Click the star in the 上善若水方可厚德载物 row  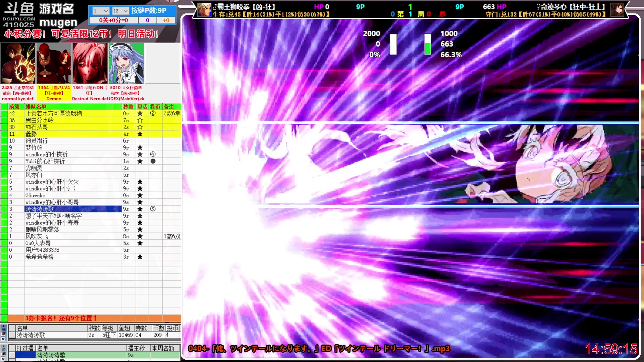pos(140,114)
